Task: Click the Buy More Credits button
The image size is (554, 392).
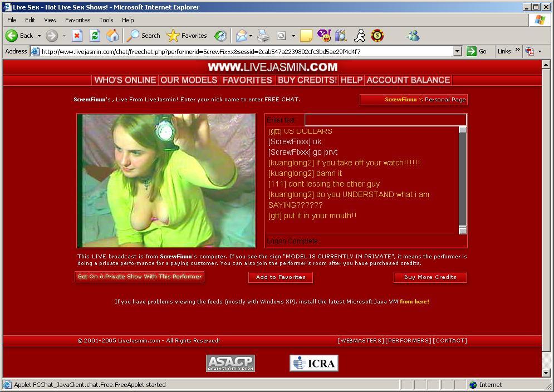Action: [430, 277]
